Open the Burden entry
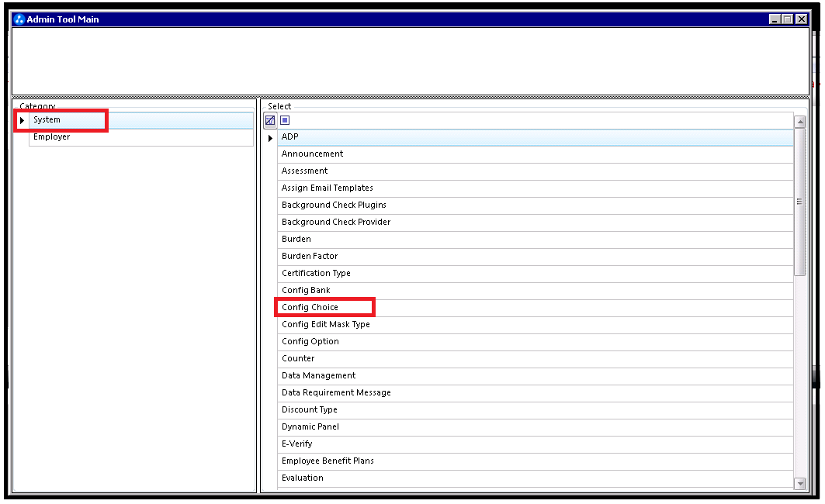Screen dimensions: 825x504 (x=535, y=240)
